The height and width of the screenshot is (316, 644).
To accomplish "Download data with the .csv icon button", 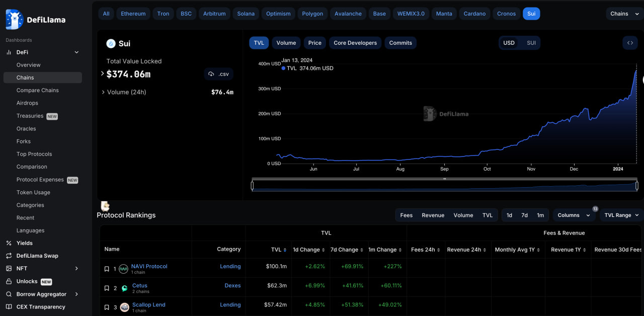I will pos(218,74).
